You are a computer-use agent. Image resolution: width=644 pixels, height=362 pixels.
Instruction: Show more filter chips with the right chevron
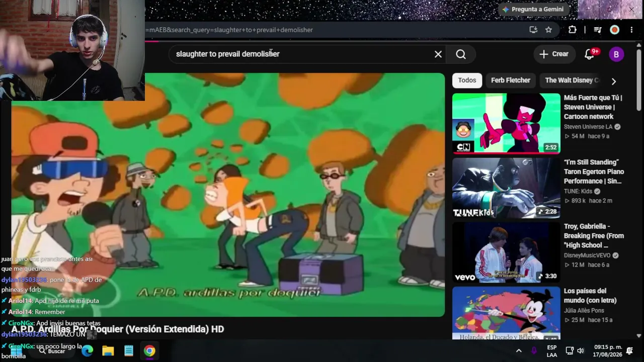pyautogui.click(x=613, y=81)
